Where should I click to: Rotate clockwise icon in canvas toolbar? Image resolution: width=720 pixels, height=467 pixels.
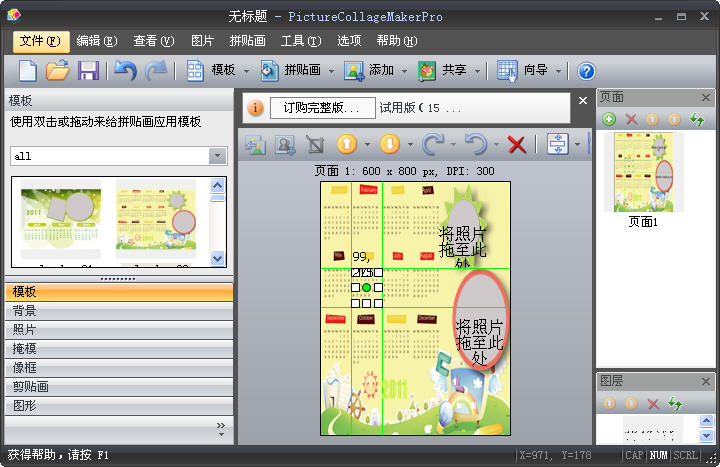[433, 144]
